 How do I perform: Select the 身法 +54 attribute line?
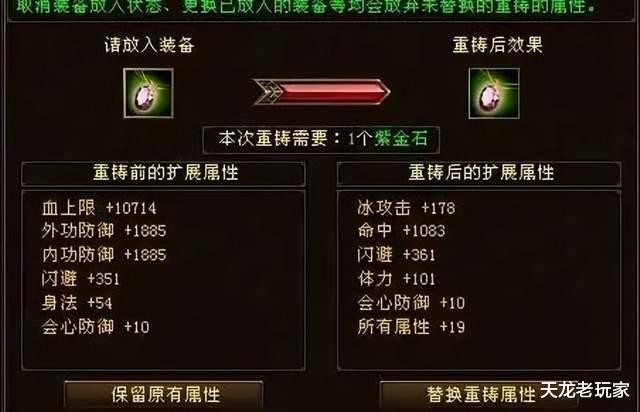coord(77,303)
